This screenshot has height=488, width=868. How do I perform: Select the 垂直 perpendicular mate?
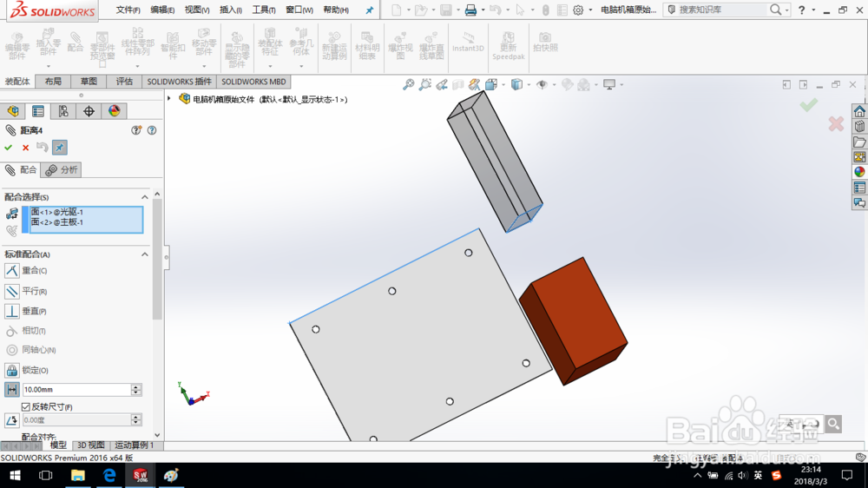pos(11,312)
